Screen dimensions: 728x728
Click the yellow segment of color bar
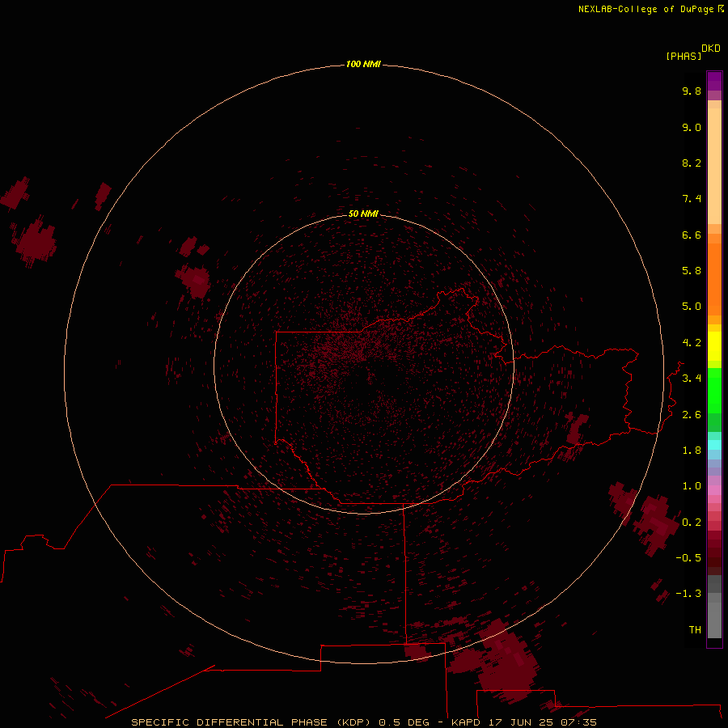[714, 346]
